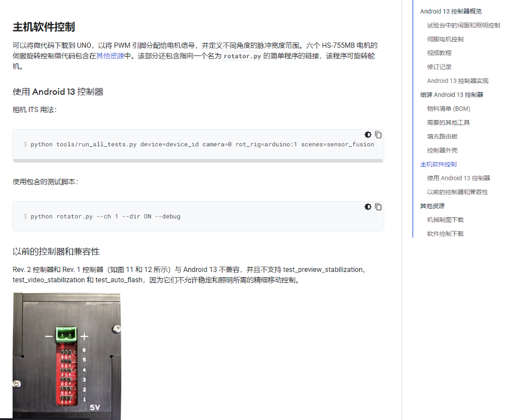505x420 pixels.
Task: Toggle dark theme on run_all_tests code block
Action: [x=368, y=135]
